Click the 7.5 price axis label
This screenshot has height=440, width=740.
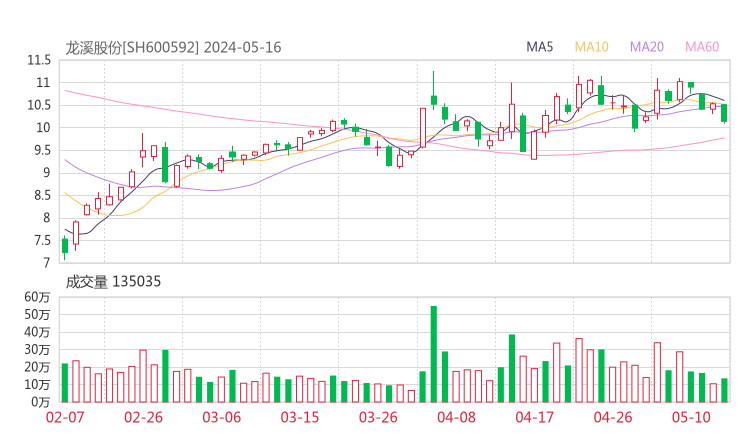pos(42,241)
